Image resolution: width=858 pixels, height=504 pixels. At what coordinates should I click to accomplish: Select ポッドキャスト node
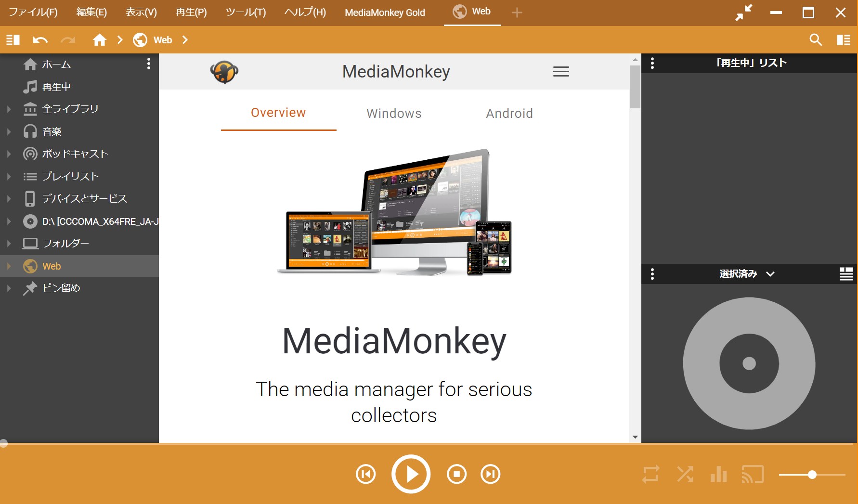pyautogui.click(x=79, y=154)
